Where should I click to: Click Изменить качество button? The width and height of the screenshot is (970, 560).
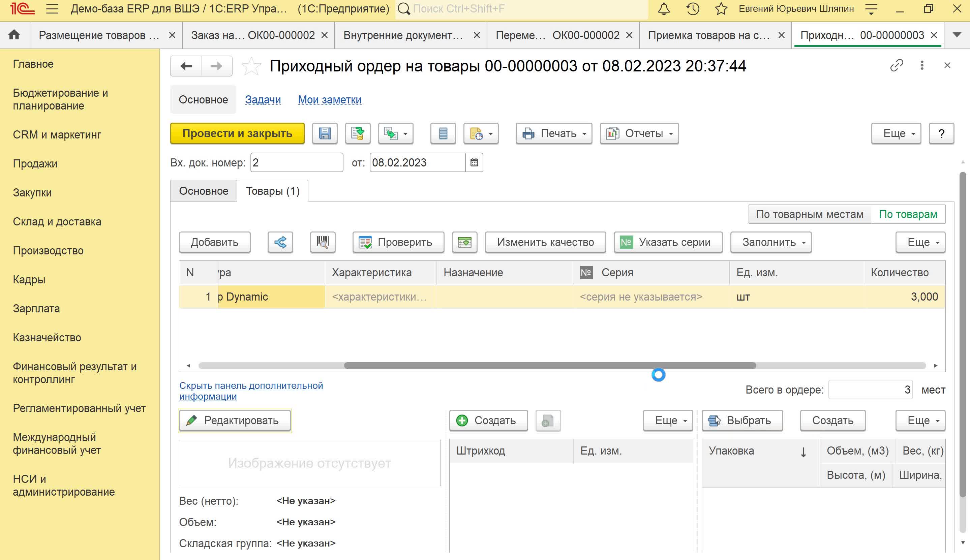coord(545,242)
